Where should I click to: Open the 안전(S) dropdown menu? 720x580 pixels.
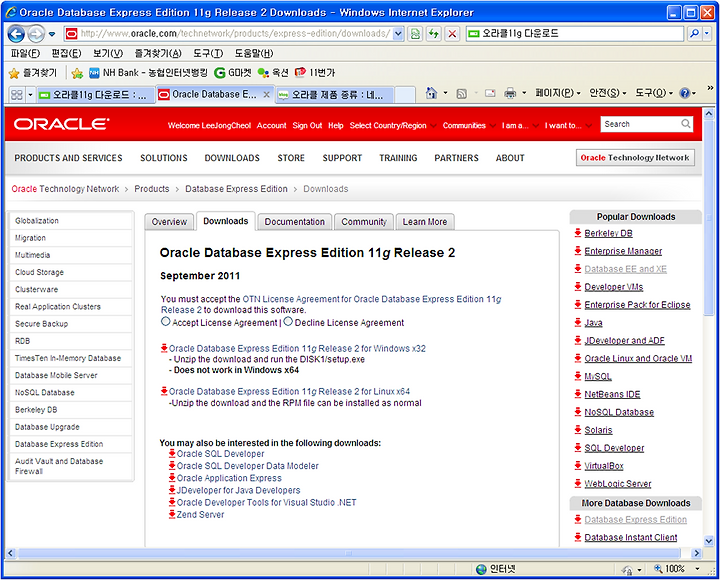pos(608,93)
